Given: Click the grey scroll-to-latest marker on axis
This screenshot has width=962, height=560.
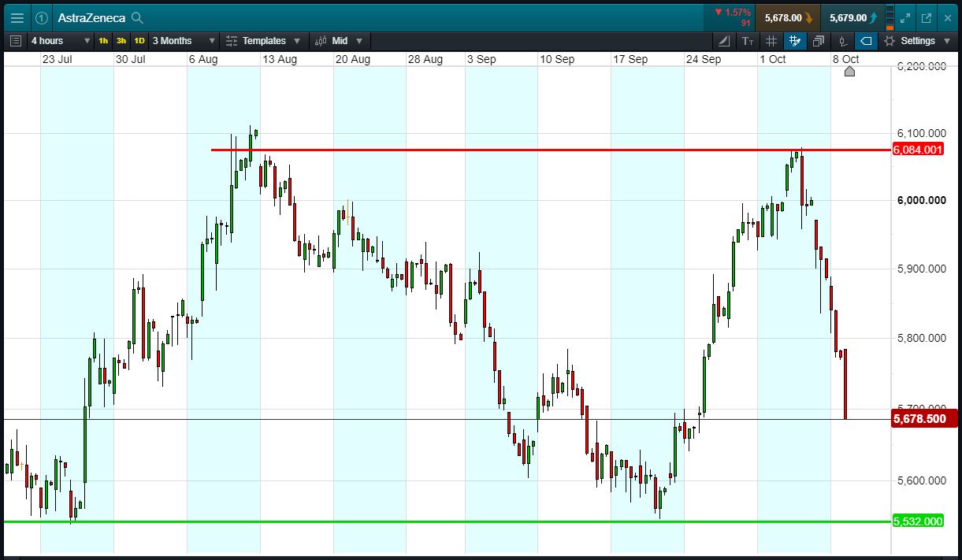Looking at the screenshot, I should (849, 72).
